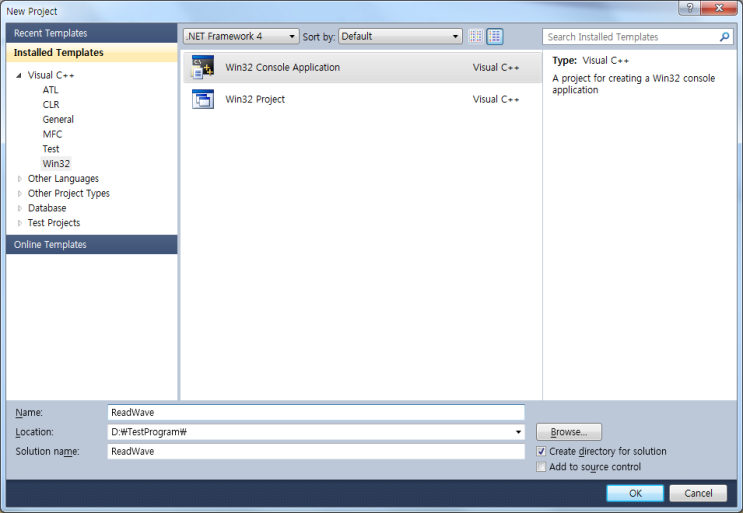Select the ATL category
The image size is (743, 513).
(50, 90)
